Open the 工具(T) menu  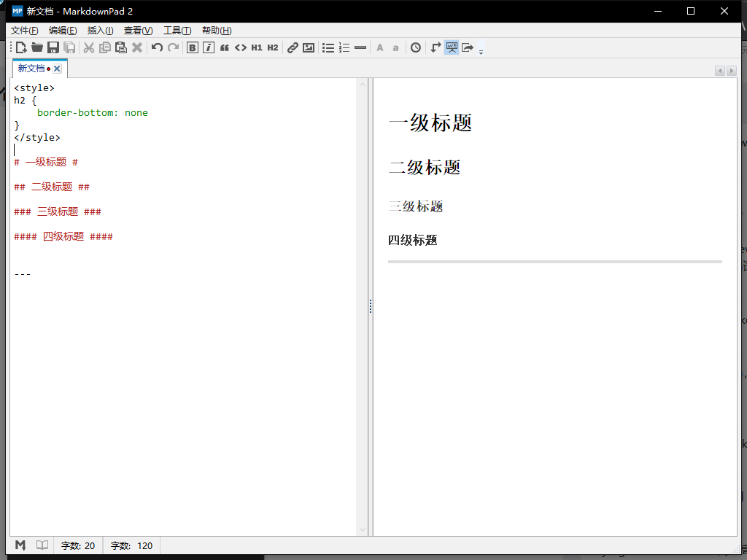click(x=177, y=31)
